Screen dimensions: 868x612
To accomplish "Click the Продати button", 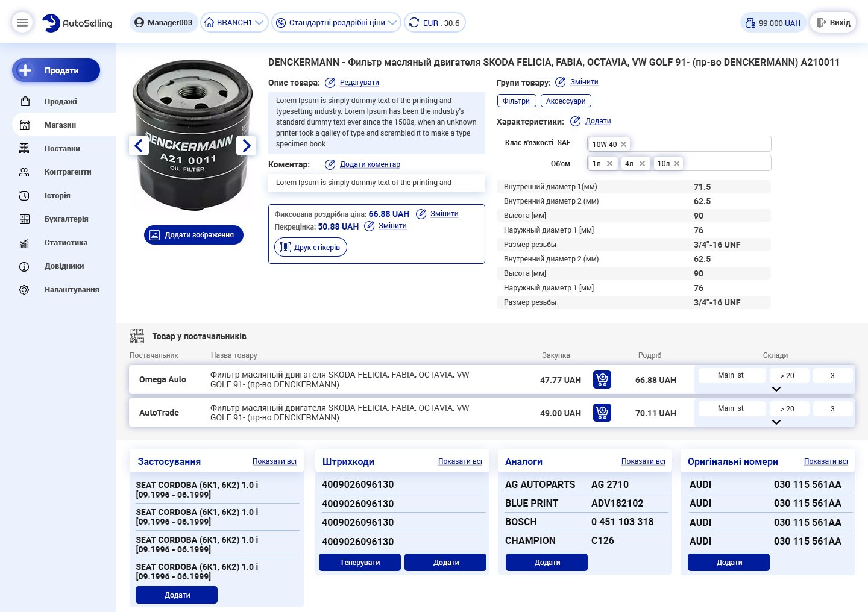I will click(56, 70).
